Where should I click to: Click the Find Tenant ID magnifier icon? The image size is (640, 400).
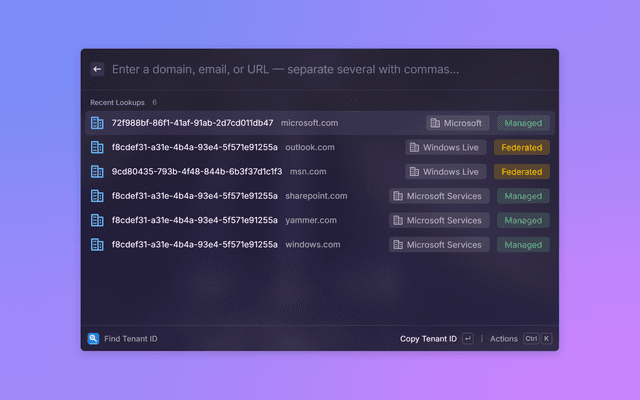click(x=93, y=338)
